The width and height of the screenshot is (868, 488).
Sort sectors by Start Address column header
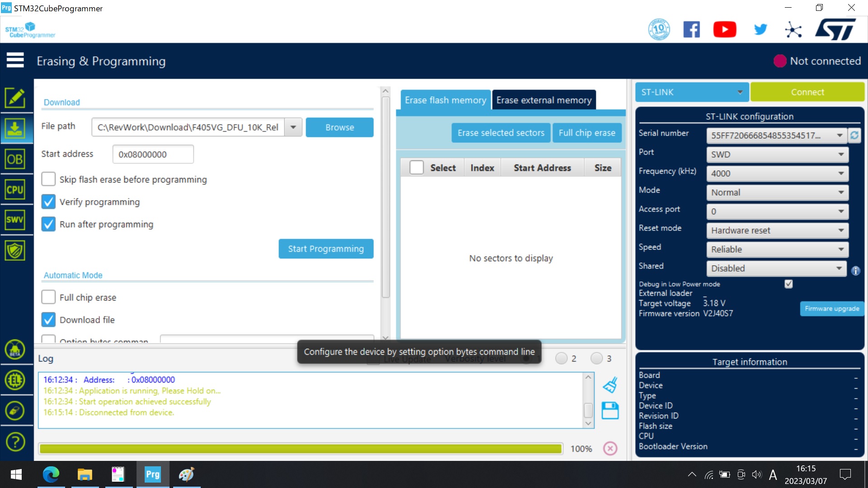[x=542, y=168]
